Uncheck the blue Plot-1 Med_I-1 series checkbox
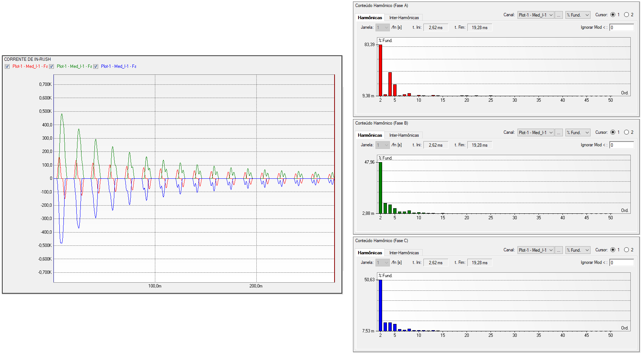 click(x=96, y=66)
